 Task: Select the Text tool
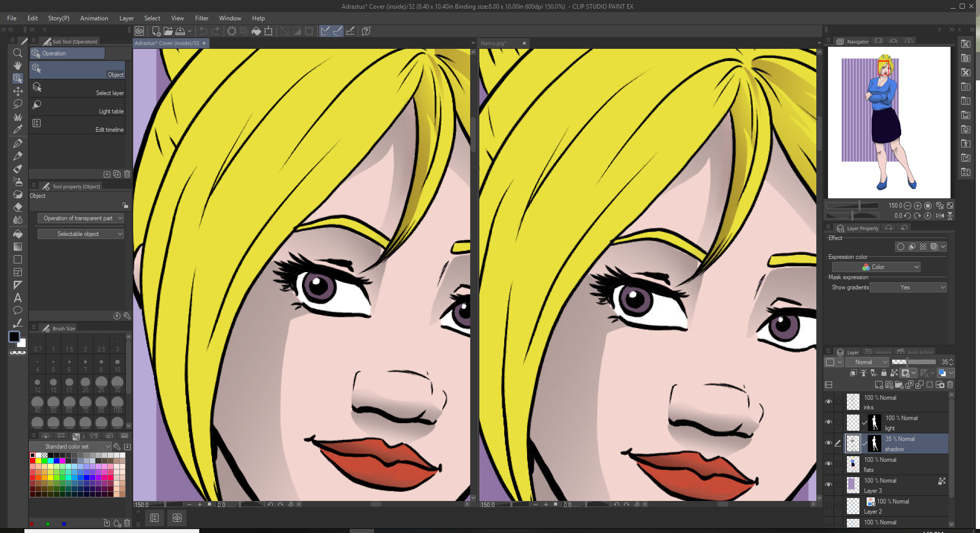(x=18, y=298)
